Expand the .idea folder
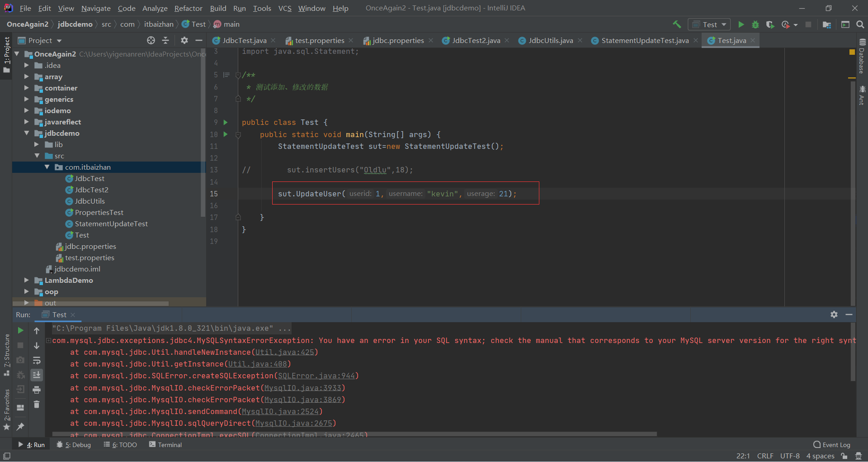868x462 pixels. (26, 65)
